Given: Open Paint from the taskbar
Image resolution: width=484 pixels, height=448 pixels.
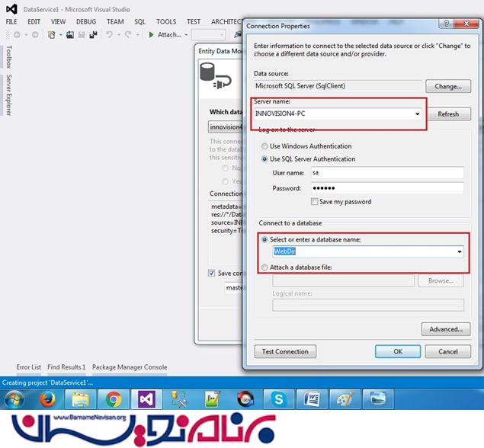Looking at the screenshot, I should [x=345, y=399].
